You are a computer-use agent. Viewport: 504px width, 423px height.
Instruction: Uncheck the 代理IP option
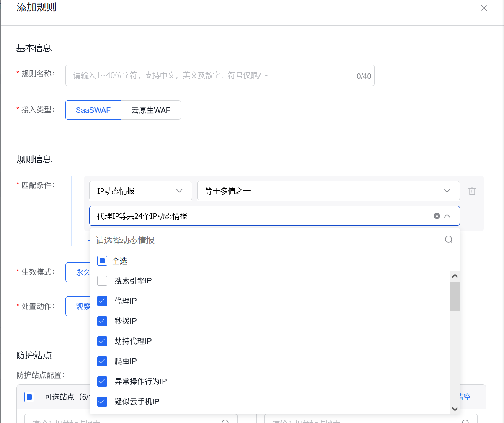click(x=102, y=301)
